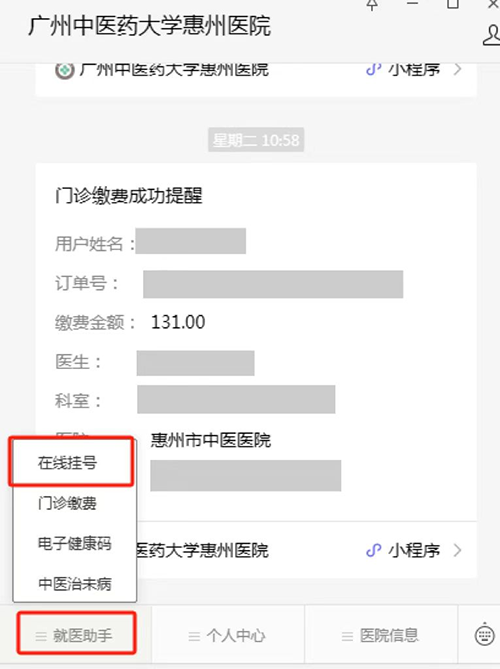This screenshot has height=669, width=500.
Task: Choose 门诊缴费 in the popup menu
Action: [x=67, y=503]
